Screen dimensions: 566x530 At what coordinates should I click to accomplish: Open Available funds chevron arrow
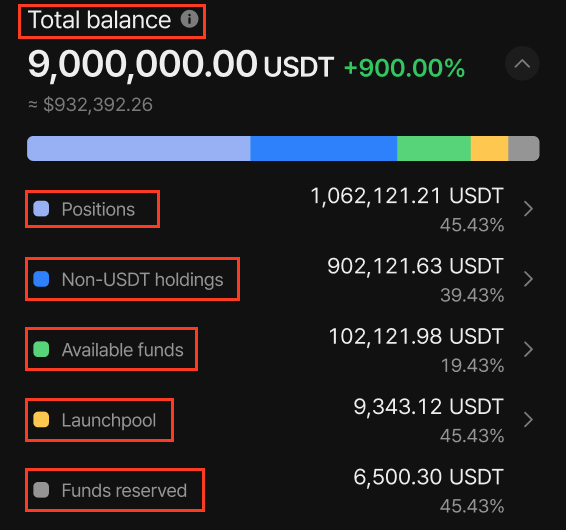pos(528,349)
